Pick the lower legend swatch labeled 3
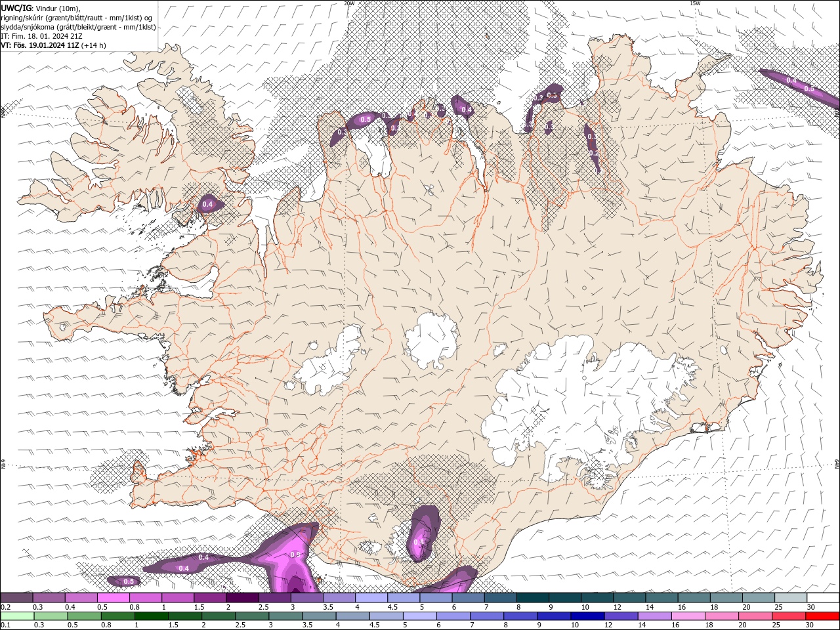This screenshot has height=630, width=840. pyautogui.click(x=285, y=616)
